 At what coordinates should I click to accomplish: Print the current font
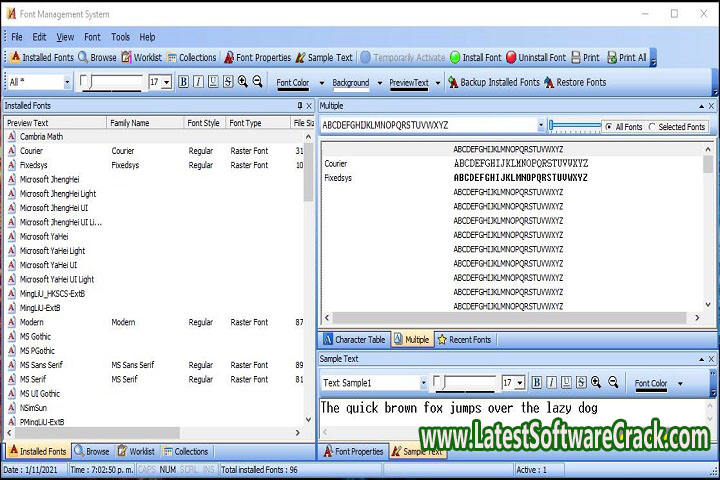click(x=585, y=57)
